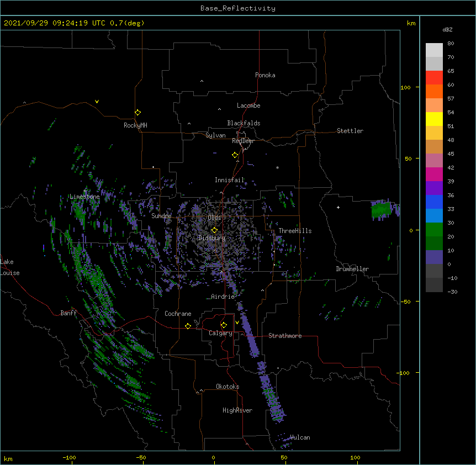Screen dimensions: 476x465
Task: Click the Okotoks town label
Action: pos(228,387)
